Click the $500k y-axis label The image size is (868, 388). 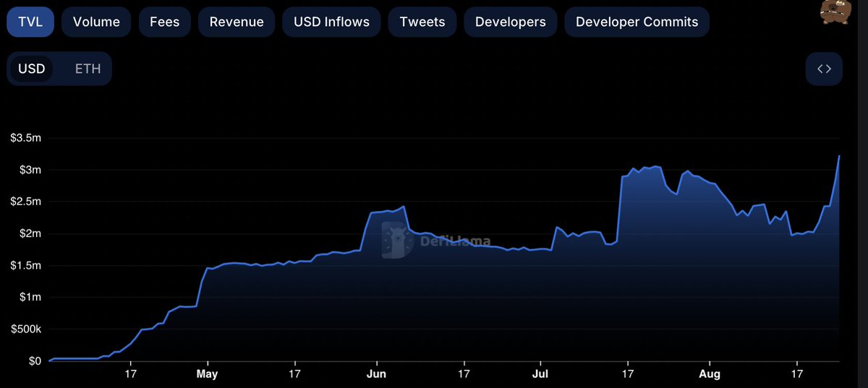click(26, 329)
